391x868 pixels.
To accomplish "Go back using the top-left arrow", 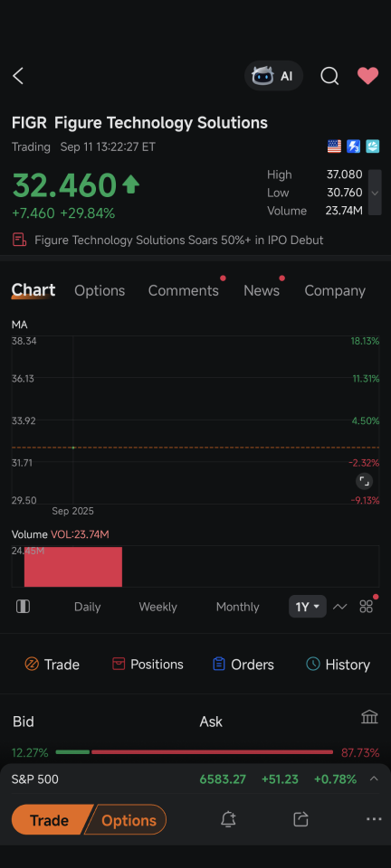I will tap(18, 76).
